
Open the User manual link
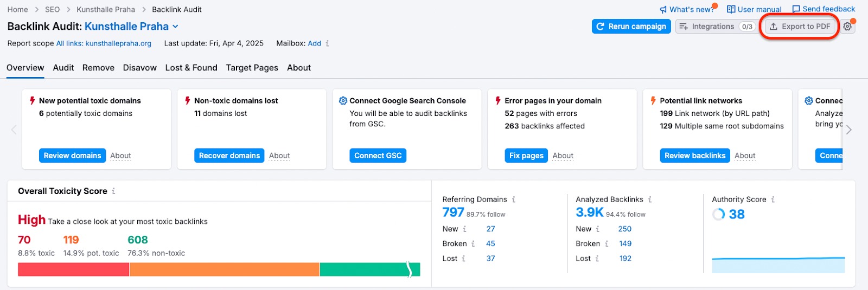pos(754,9)
